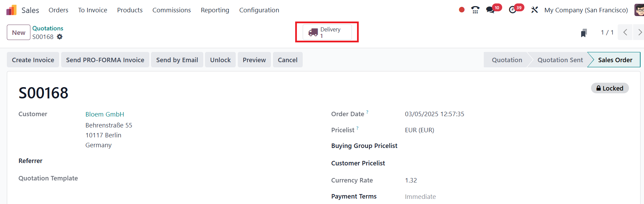644x204 pixels.
Task: Open the Bloem GmbH customer link
Action: click(x=105, y=114)
